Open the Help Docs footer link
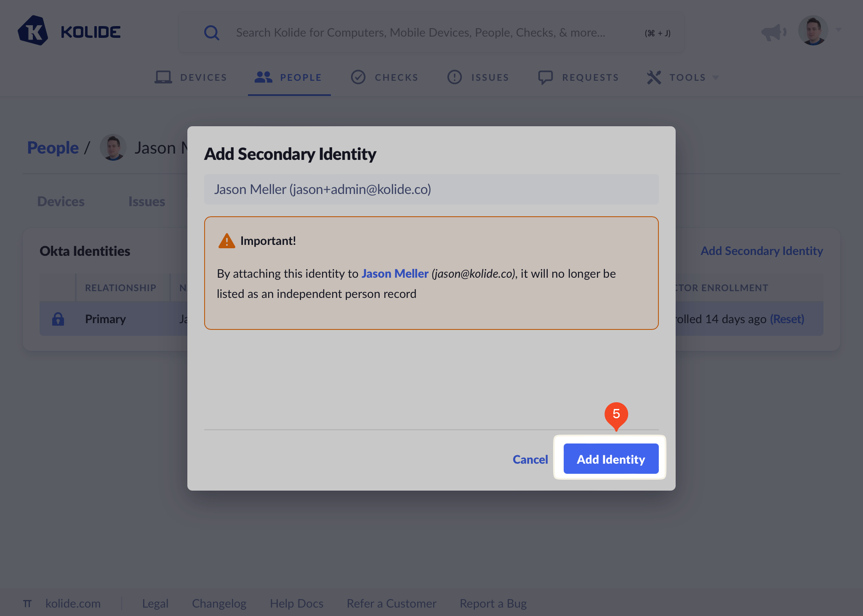 [297, 603]
